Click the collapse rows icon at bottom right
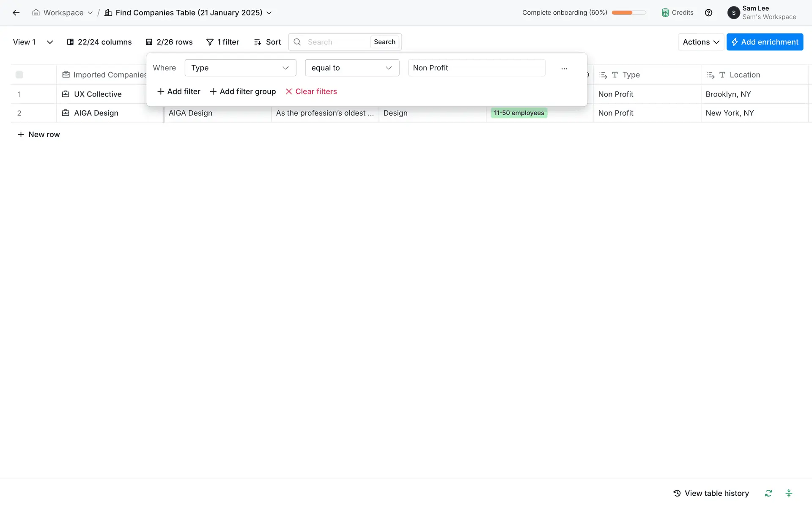 pos(789,493)
